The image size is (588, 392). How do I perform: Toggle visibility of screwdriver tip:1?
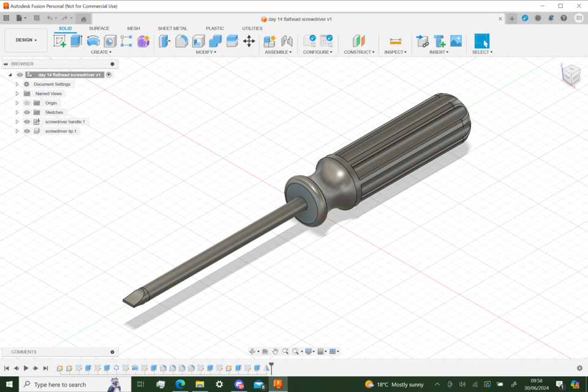[26, 130]
